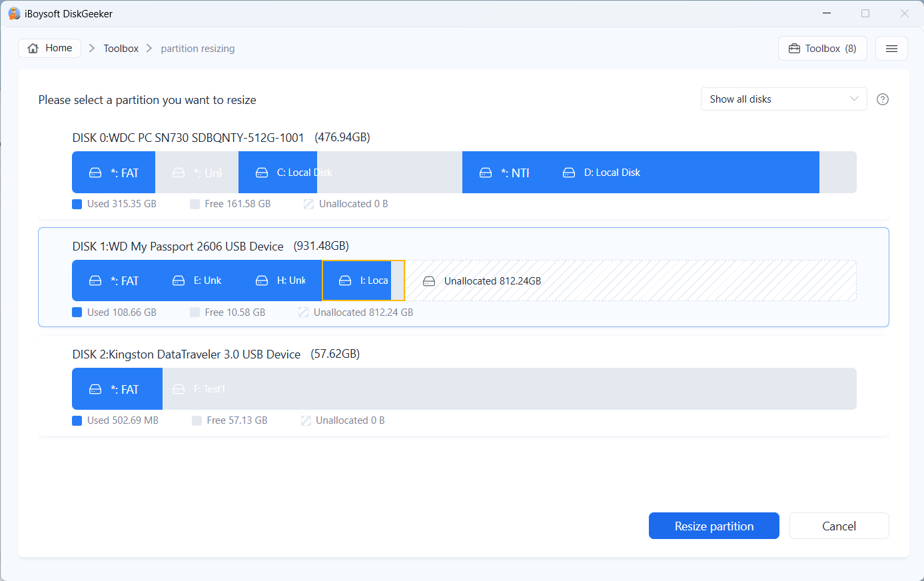The image size is (924, 581).
Task: Click 'Please select a partition' heading
Action: point(147,100)
